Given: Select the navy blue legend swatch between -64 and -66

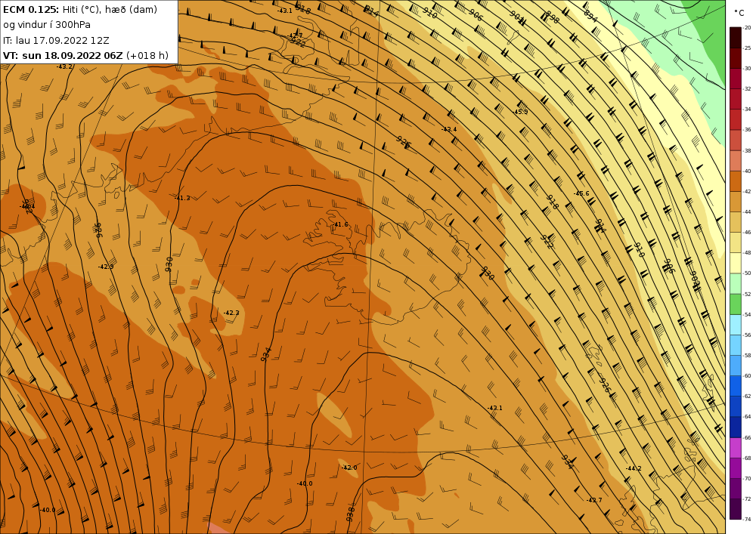Looking at the screenshot, I should click(736, 427).
